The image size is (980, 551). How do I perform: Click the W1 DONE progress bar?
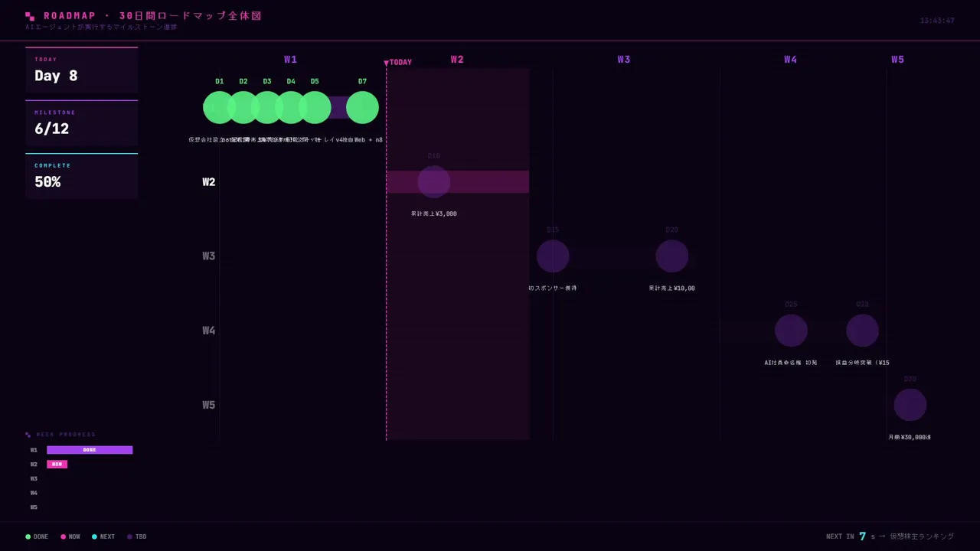coord(90,450)
